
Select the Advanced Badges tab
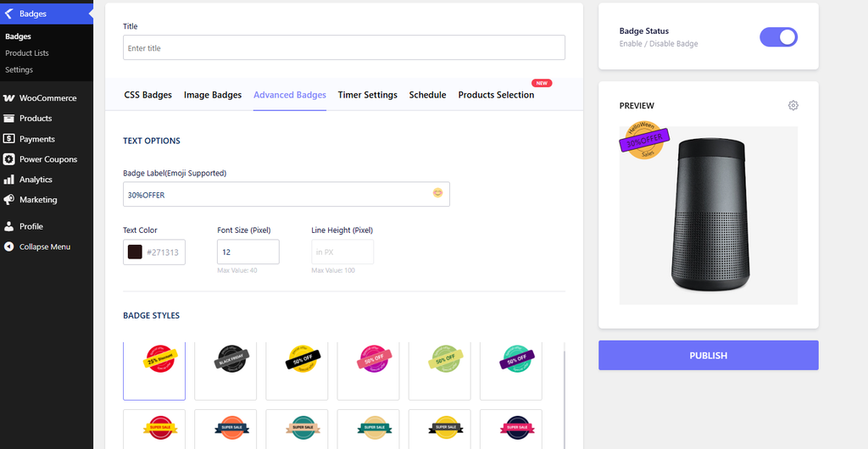(x=290, y=95)
